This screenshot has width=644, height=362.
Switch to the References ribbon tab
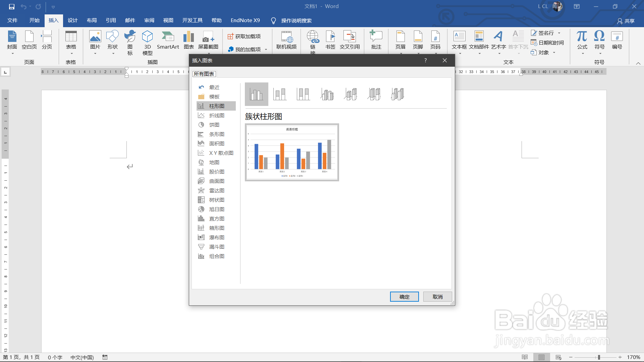pos(111,20)
